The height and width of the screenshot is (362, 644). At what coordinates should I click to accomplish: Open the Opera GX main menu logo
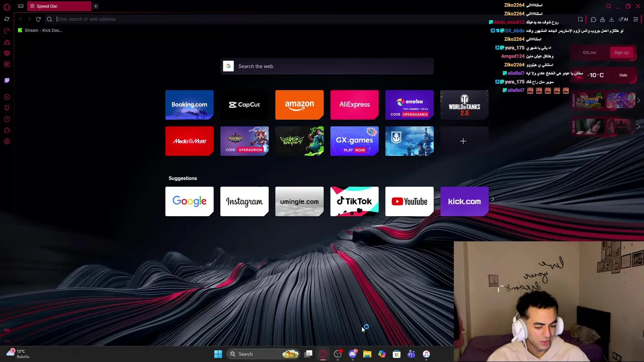point(7,7)
